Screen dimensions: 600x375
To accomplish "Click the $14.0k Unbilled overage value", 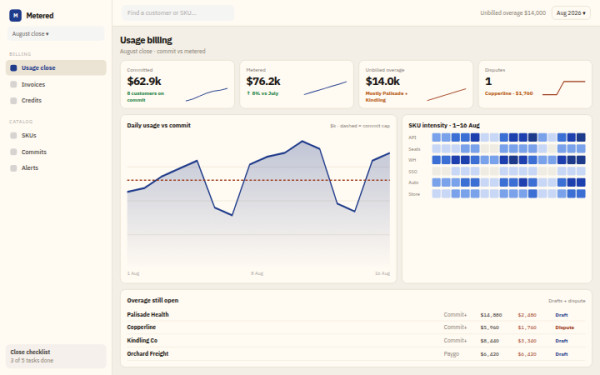I will click(383, 81).
